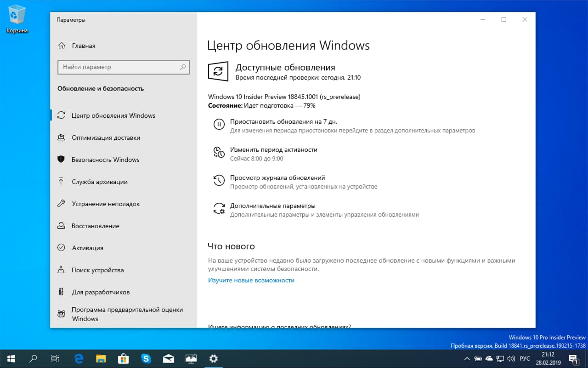Open the Изучите новые возможности link

pyautogui.click(x=251, y=280)
